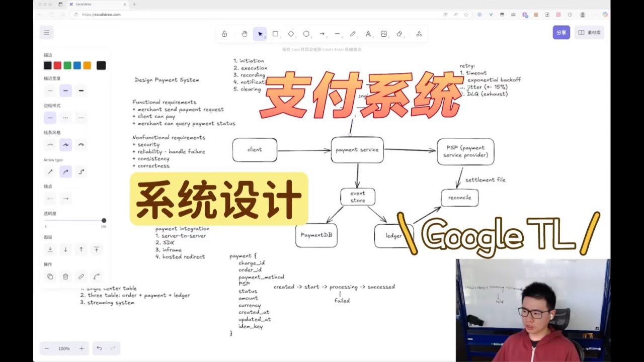The height and width of the screenshot is (362, 644).
Task: Add a link to the selection
Action: click(81, 277)
